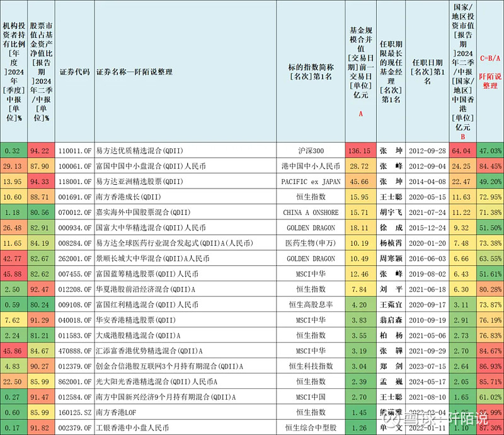Select appointment date 2014-04-08
The height and width of the screenshot is (435, 504).
[x=427, y=182]
